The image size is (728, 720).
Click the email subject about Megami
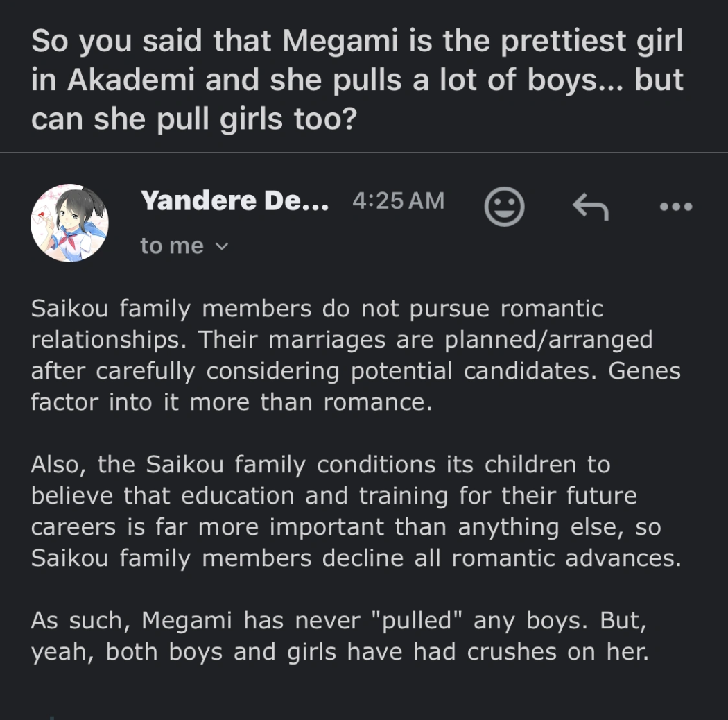click(357, 80)
